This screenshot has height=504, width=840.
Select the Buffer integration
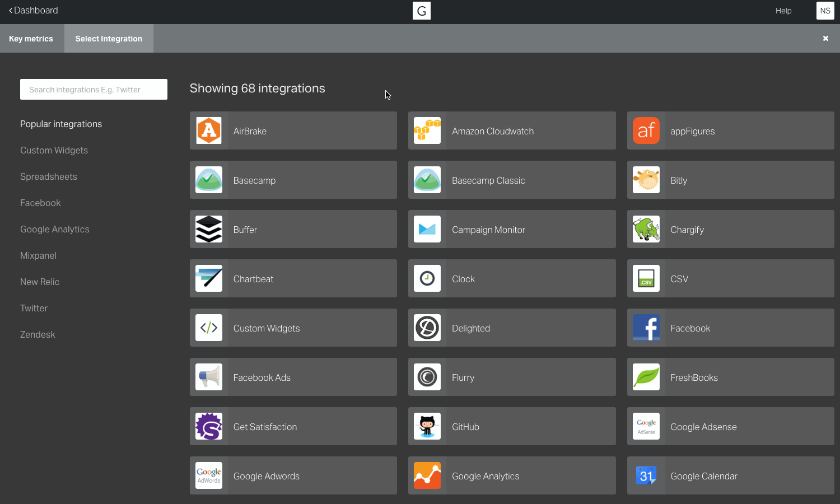(x=293, y=229)
